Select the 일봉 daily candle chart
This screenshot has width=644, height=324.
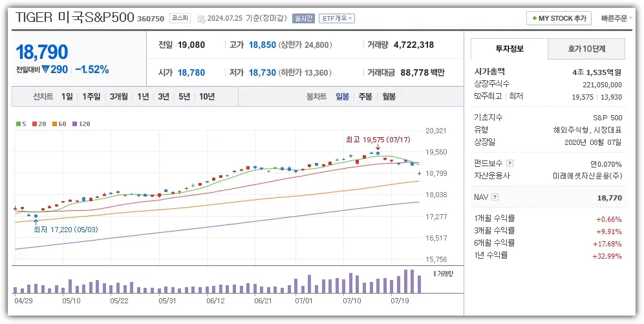[342, 96]
